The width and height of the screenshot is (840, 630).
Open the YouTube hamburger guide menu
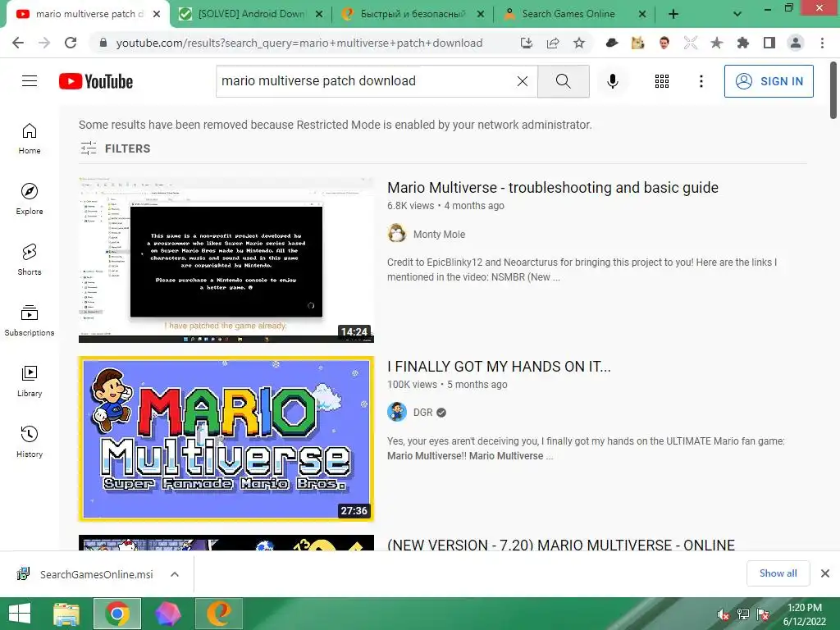pos(30,81)
